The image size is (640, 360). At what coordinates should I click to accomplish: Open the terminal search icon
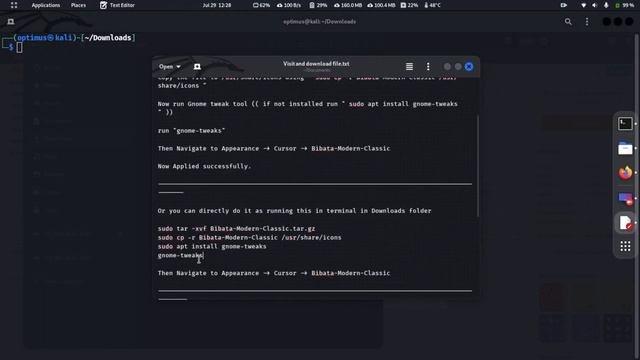coord(568,22)
